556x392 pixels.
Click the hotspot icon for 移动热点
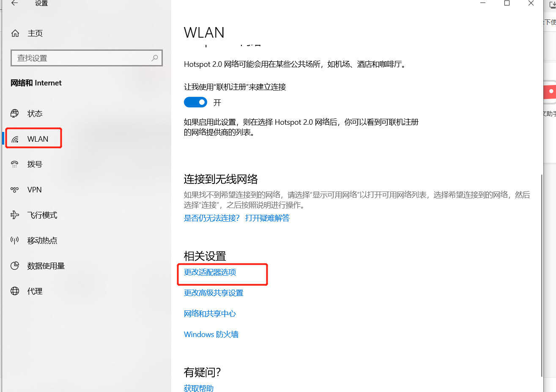(x=15, y=240)
